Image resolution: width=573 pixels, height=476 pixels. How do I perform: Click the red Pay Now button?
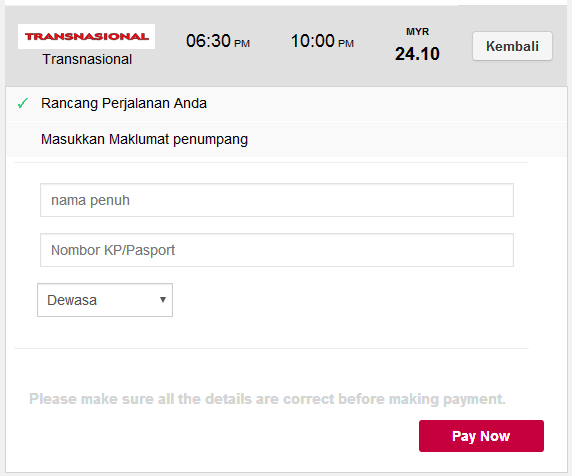(x=481, y=436)
